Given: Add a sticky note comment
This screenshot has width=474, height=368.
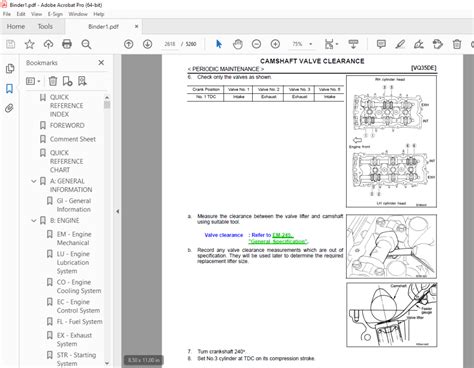Looking at the screenshot, I should [x=381, y=44].
